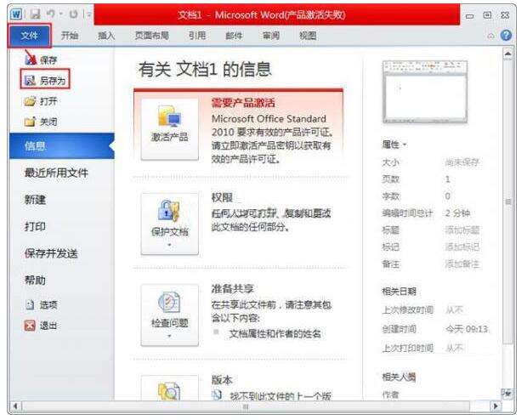Select 保存 in the file menu

41,60
